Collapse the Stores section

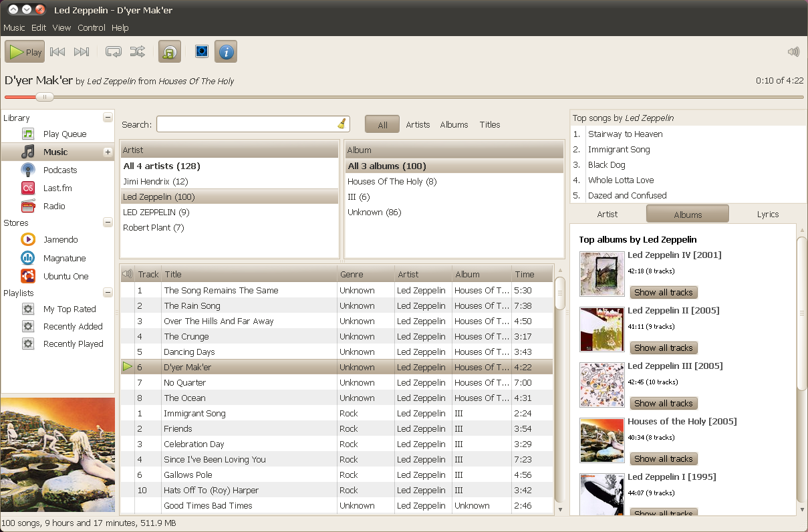pos(108,223)
